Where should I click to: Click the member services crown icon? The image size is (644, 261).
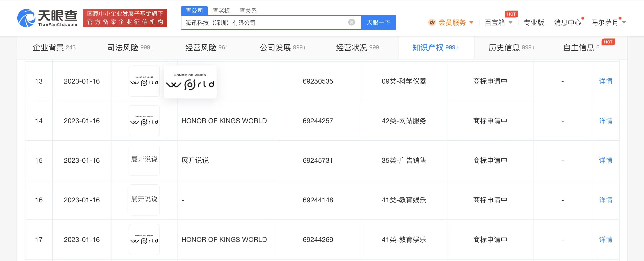pyautogui.click(x=432, y=22)
